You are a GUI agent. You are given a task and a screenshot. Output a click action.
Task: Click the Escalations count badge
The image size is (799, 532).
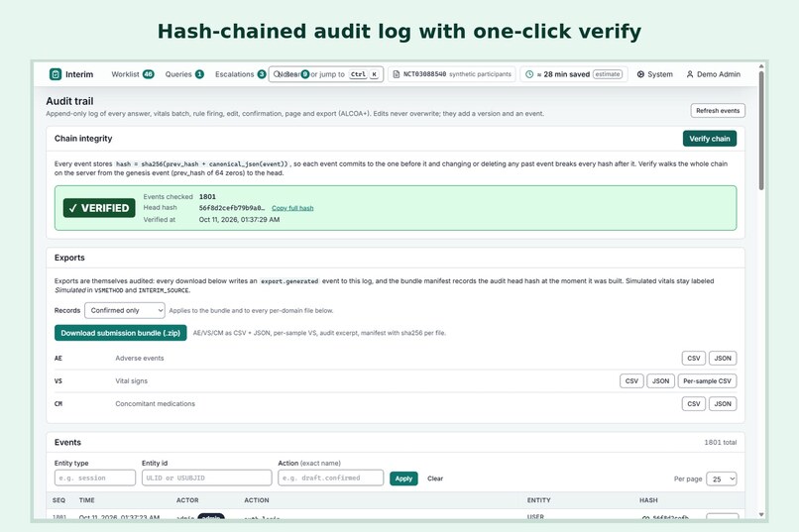(x=262, y=74)
